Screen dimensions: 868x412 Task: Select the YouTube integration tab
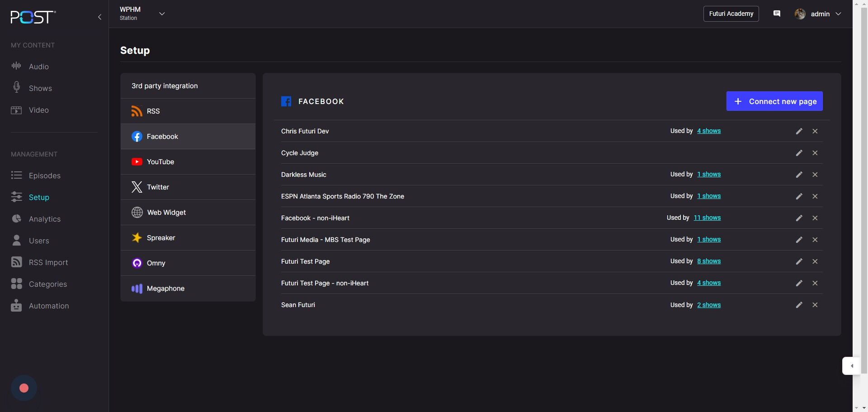[188, 162]
